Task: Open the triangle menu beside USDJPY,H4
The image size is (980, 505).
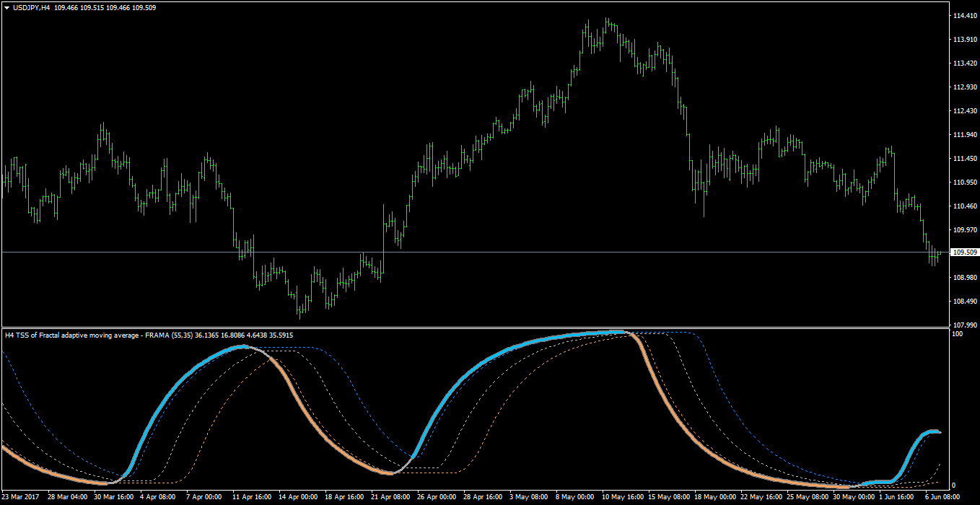Action: (x=6, y=7)
